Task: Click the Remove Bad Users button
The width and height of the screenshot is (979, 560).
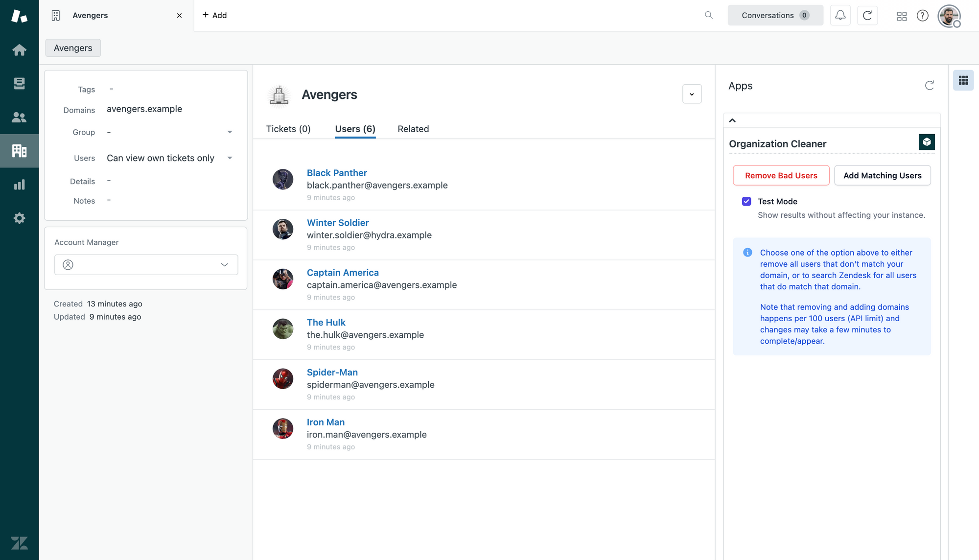Action: tap(781, 175)
